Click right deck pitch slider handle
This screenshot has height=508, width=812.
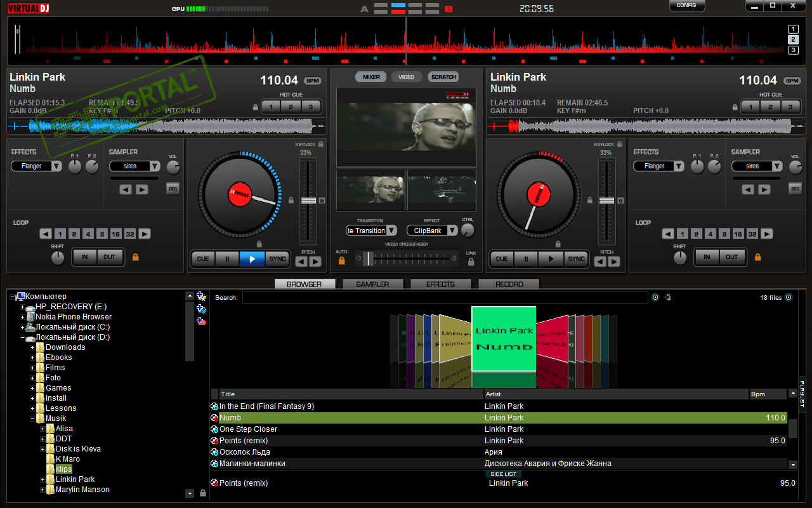607,201
